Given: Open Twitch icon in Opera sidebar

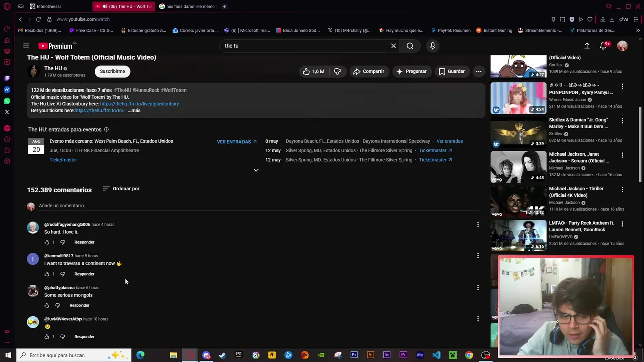Looking at the screenshot, I should [7, 78].
